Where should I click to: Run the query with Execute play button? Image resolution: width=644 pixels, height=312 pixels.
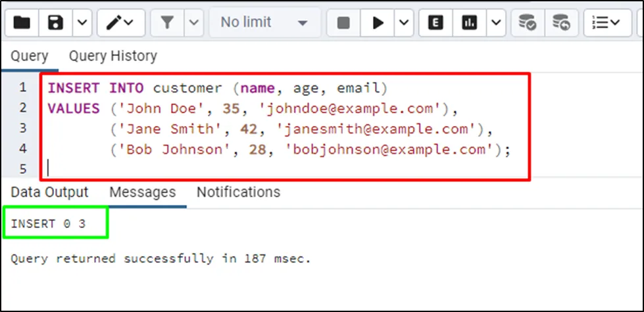click(378, 22)
